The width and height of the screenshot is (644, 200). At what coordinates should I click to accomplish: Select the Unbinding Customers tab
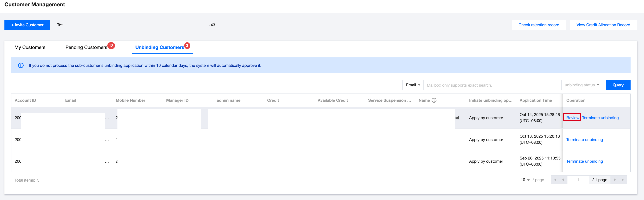(x=160, y=47)
